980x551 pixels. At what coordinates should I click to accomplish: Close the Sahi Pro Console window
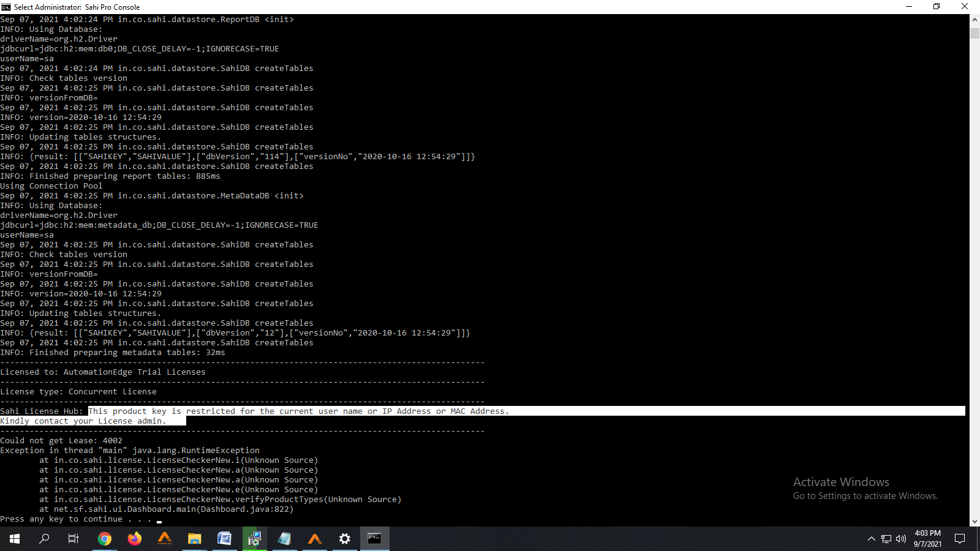point(965,7)
